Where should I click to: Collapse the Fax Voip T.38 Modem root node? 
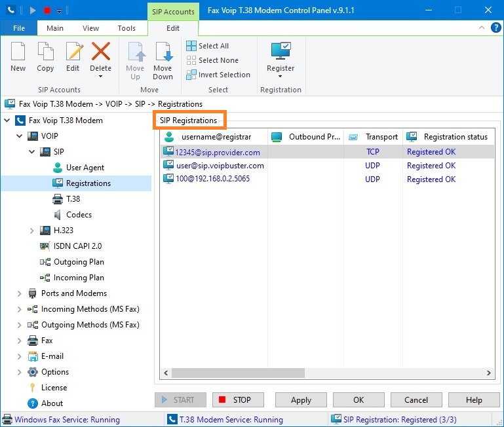coord(7,121)
